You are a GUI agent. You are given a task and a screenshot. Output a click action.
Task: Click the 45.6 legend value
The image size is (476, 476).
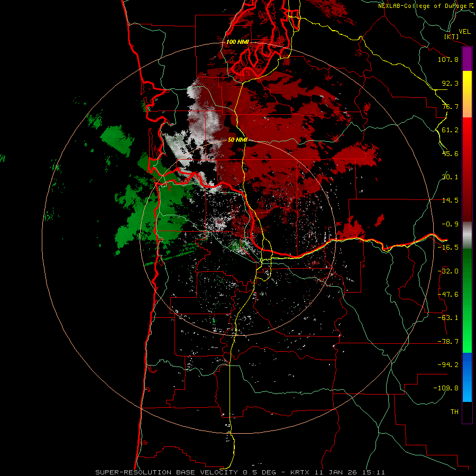[450, 153]
